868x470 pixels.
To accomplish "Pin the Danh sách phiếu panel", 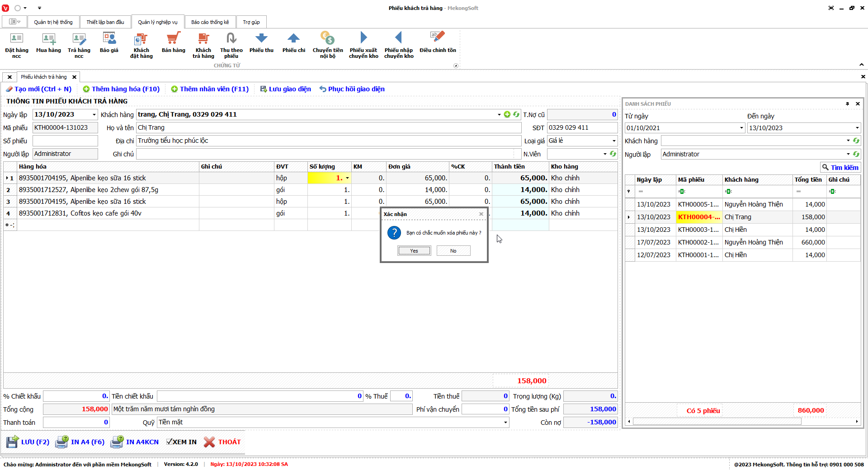I will pyautogui.click(x=847, y=104).
